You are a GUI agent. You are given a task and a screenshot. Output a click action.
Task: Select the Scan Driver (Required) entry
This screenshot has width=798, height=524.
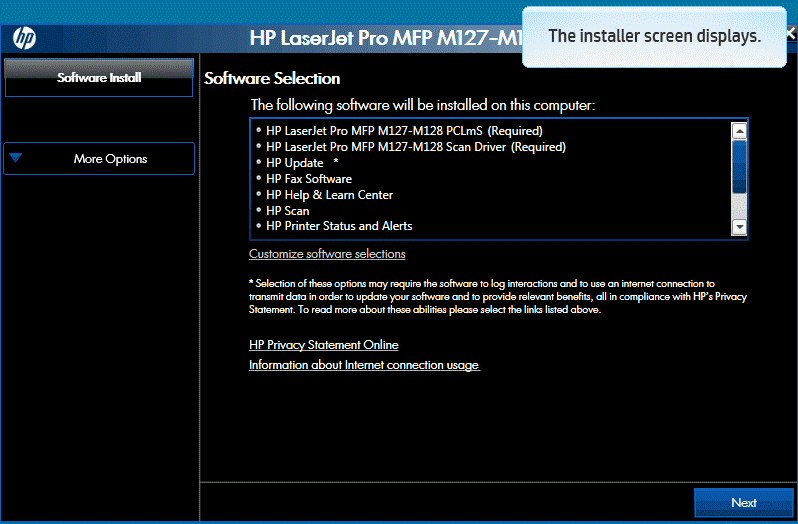tap(416, 147)
